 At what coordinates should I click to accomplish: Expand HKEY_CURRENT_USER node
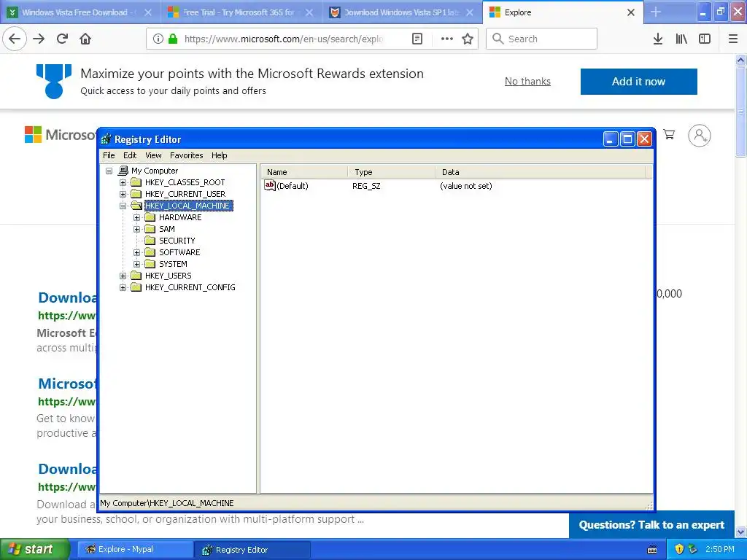point(123,194)
